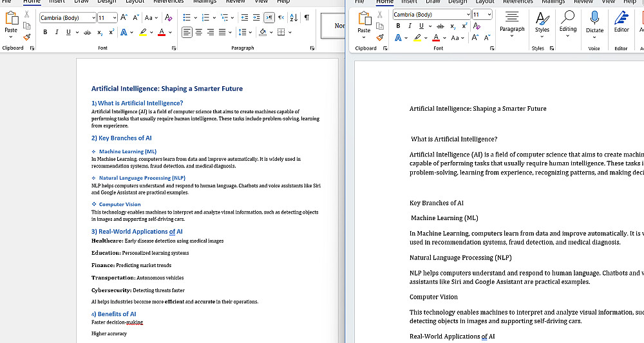Apply text effects A icon in left window
The image size is (644, 343).
tap(124, 32)
